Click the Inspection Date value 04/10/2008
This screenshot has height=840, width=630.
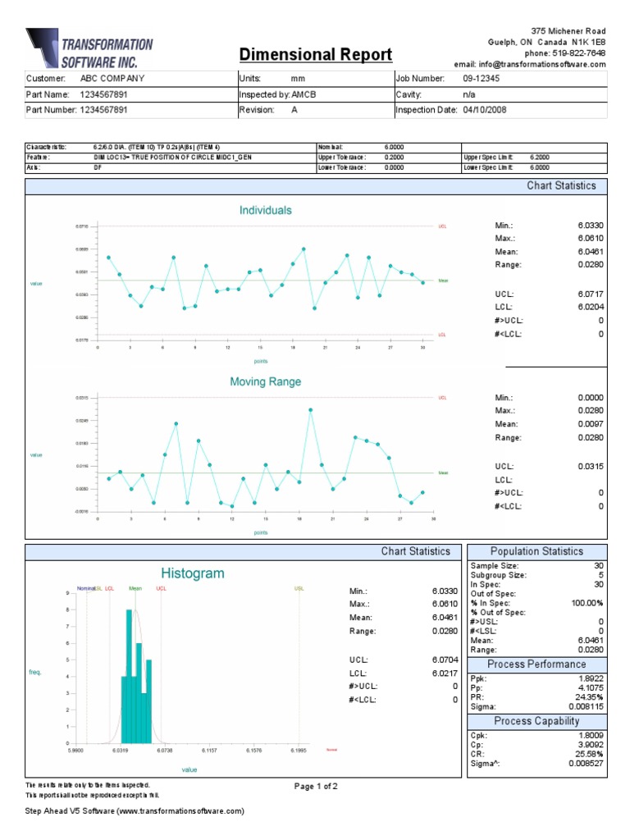click(x=486, y=110)
